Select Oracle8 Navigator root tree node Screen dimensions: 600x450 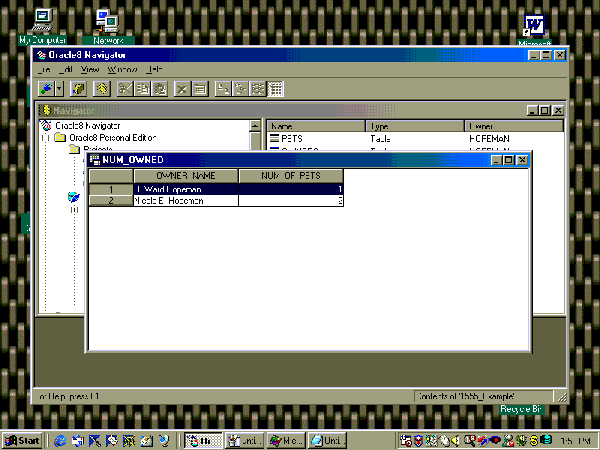coord(88,126)
